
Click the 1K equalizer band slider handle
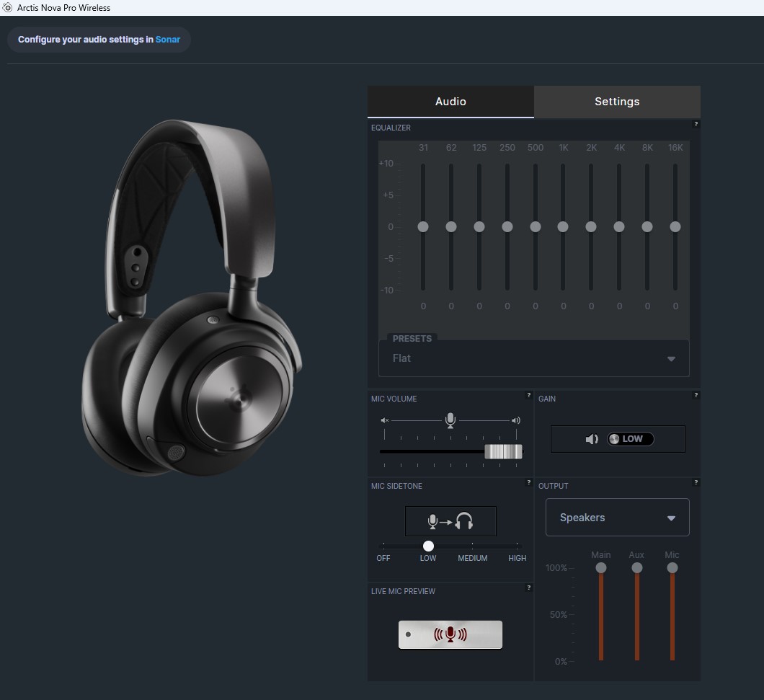563,227
